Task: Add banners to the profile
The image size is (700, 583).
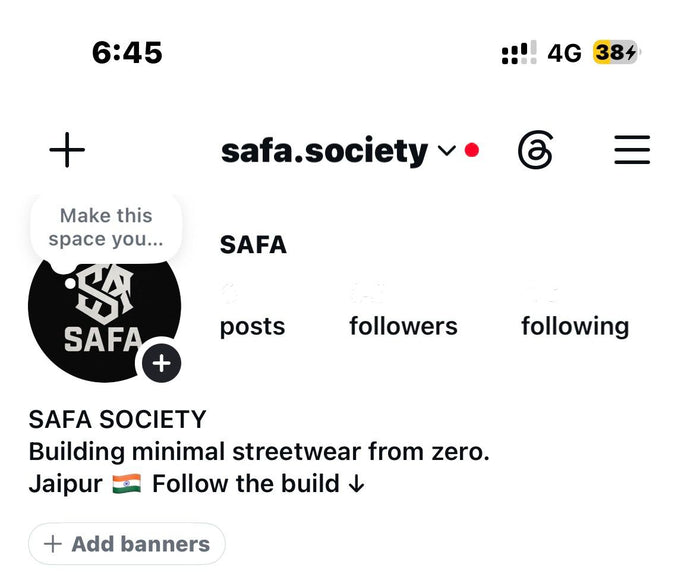Action: coord(127,544)
